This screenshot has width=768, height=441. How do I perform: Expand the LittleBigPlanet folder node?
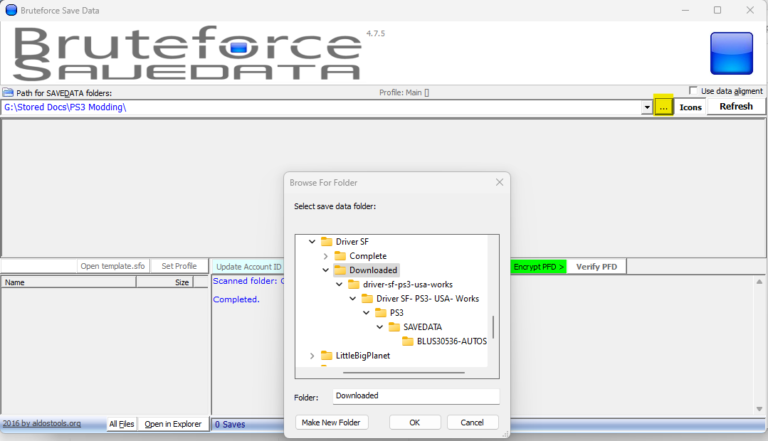tap(312, 356)
